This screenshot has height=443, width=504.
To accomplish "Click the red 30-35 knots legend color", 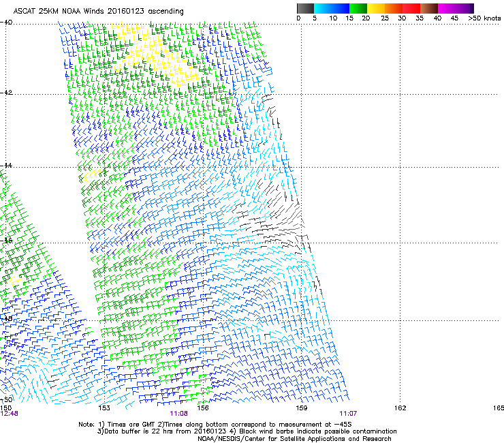I will click(411, 9).
